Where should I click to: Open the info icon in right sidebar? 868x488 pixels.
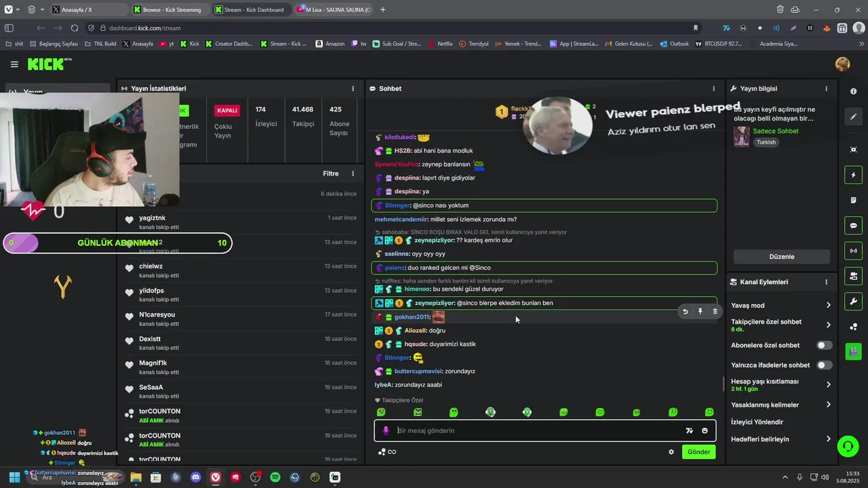pos(853,91)
